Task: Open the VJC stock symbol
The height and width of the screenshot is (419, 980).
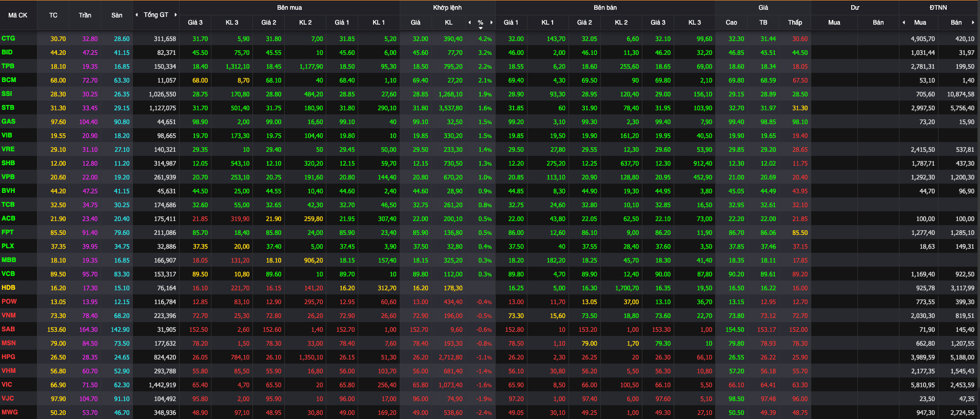Action: pyautogui.click(x=8, y=398)
